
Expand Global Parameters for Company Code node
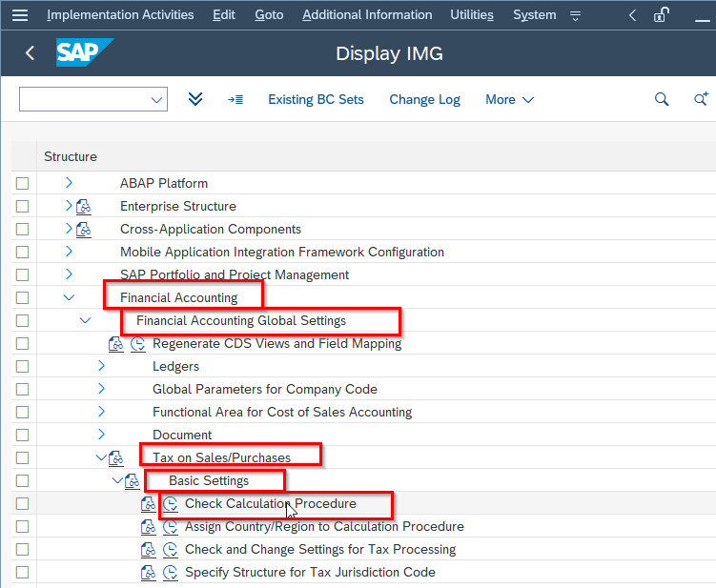pos(101,389)
